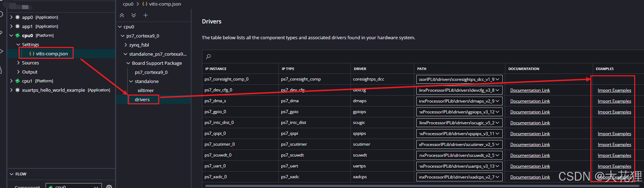Click the plus icon above the cpu0 tree
Viewport: 644px width, 188px height.
point(146,15)
